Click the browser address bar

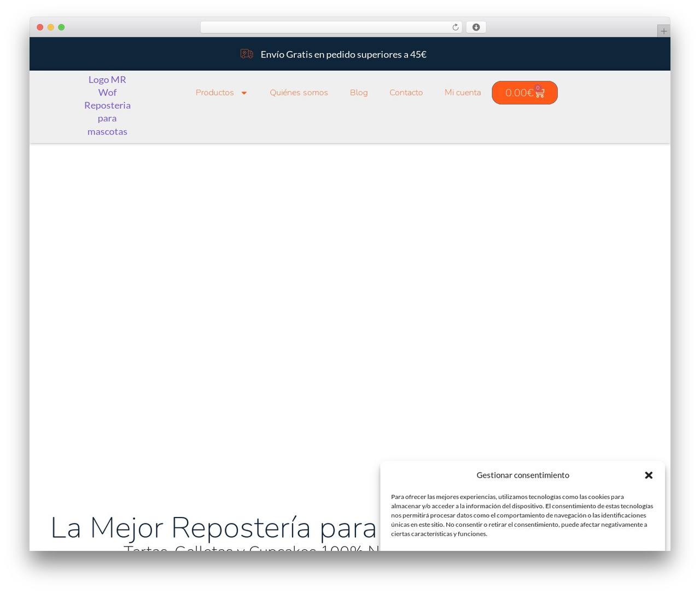[x=331, y=27]
